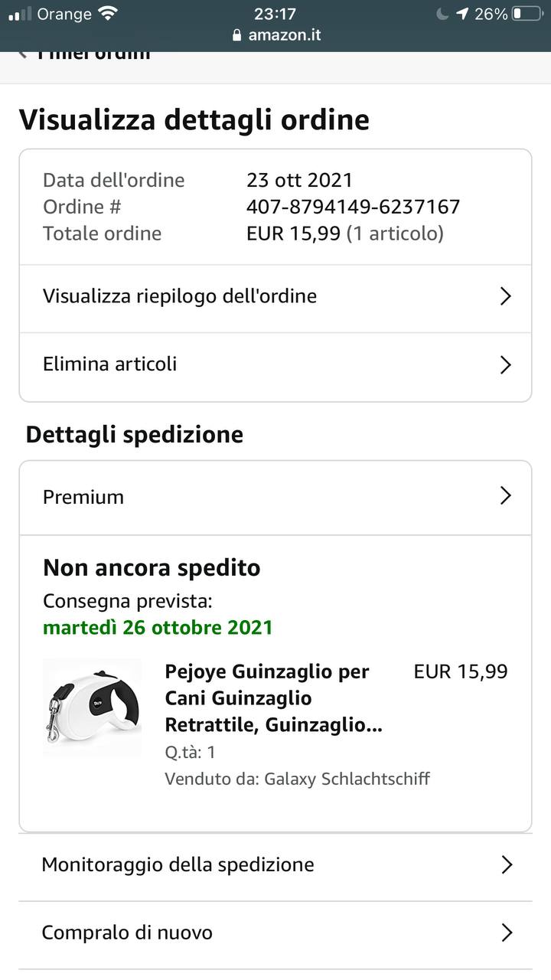The width and height of the screenshot is (551, 980).
Task: Expand the Premium shipping chevron
Action: 505,496
